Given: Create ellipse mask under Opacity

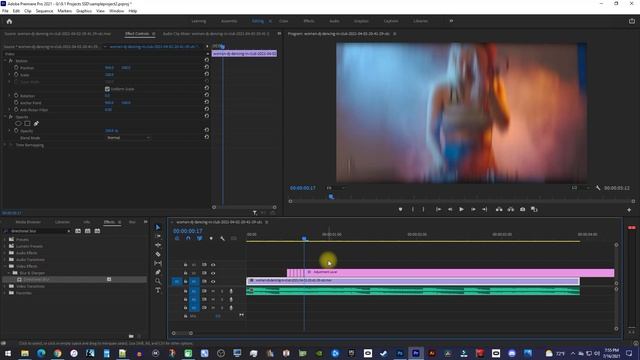Looking at the screenshot, I should [x=18, y=123].
